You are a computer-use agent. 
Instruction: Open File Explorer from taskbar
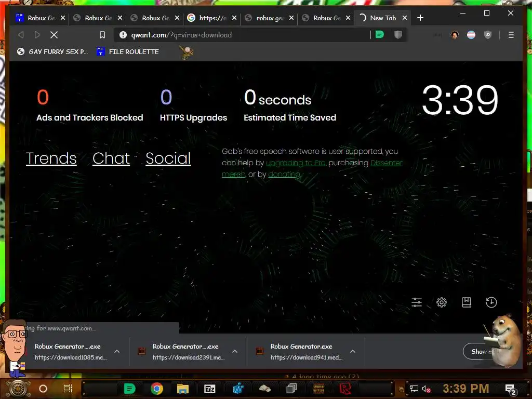click(x=182, y=389)
